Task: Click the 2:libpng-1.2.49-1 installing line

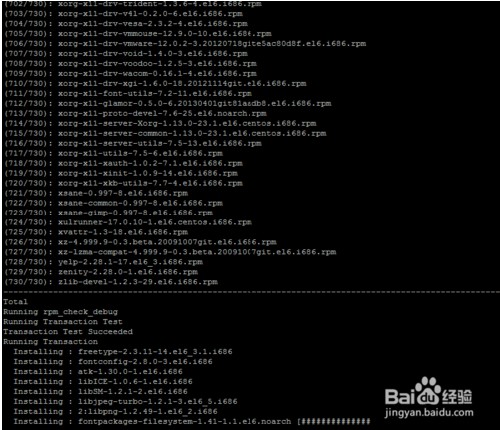Action: [x=115, y=412]
